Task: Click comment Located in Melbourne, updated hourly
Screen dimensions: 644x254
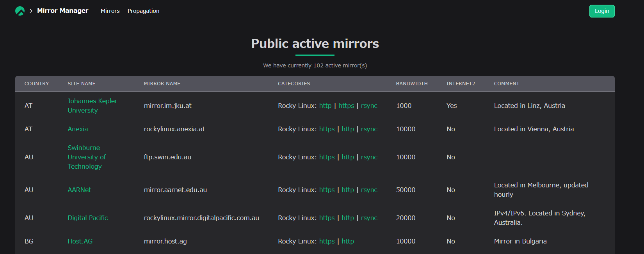Action: pos(541,190)
